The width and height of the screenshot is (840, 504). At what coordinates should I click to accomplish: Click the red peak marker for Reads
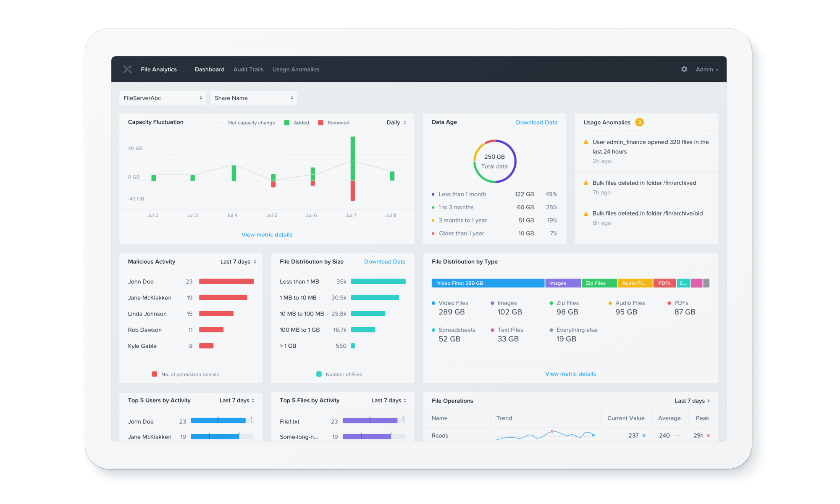tap(708, 436)
